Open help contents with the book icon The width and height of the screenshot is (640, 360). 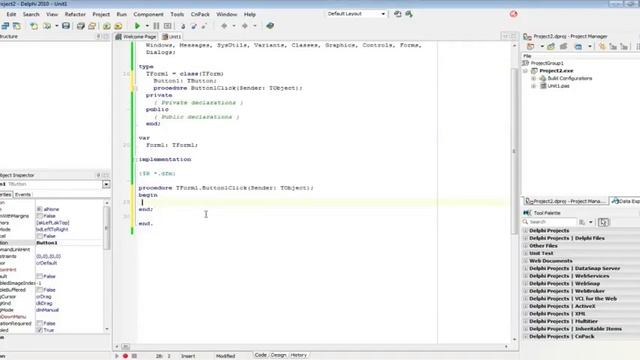270,26
